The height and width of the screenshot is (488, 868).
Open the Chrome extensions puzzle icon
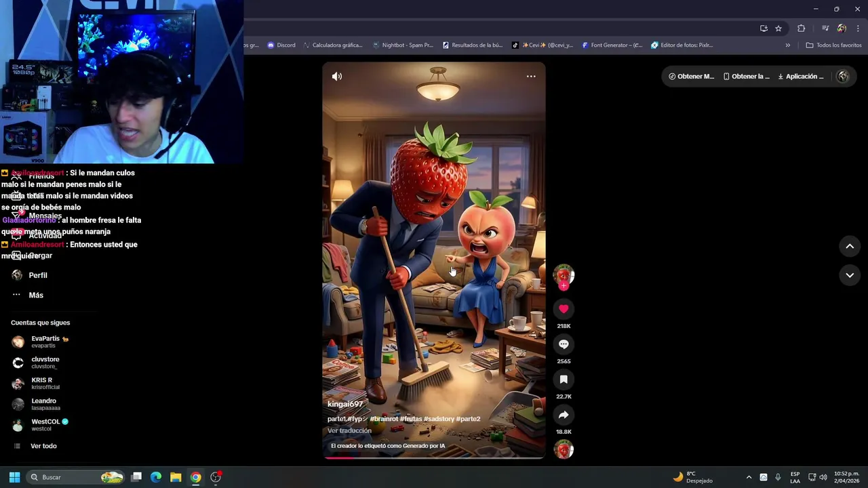(x=801, y=28)
